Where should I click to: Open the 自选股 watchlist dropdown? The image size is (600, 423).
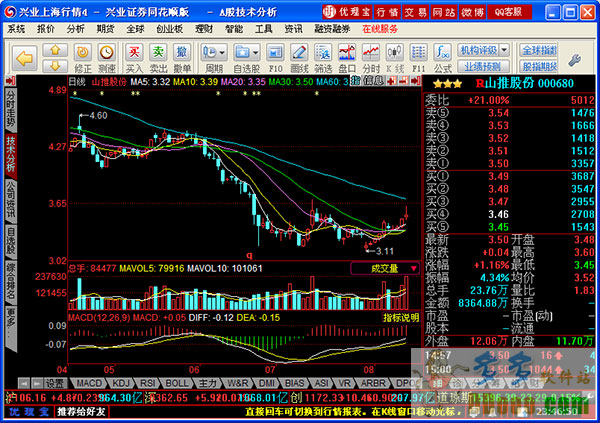[247, 58]
